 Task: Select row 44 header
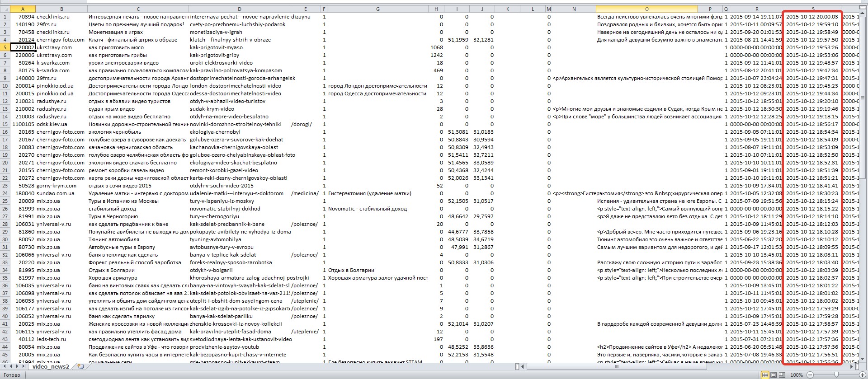(5, 347)
